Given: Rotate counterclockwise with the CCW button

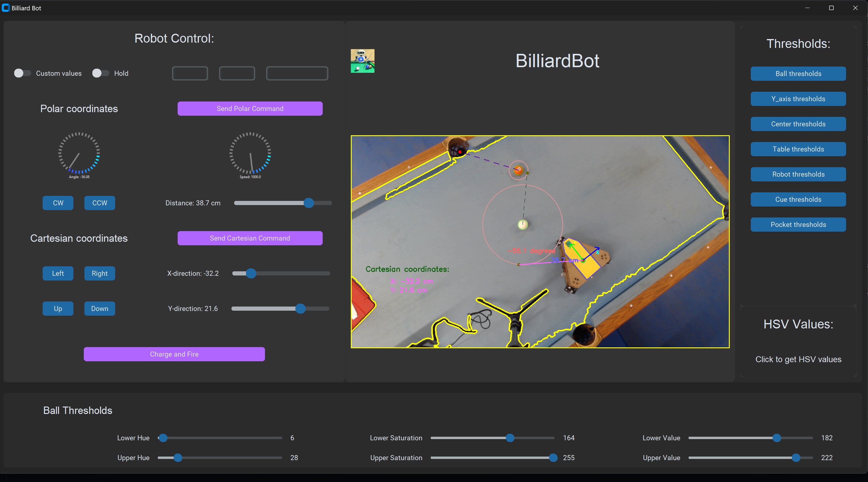Looking at the screenshot, I should 100,203.
